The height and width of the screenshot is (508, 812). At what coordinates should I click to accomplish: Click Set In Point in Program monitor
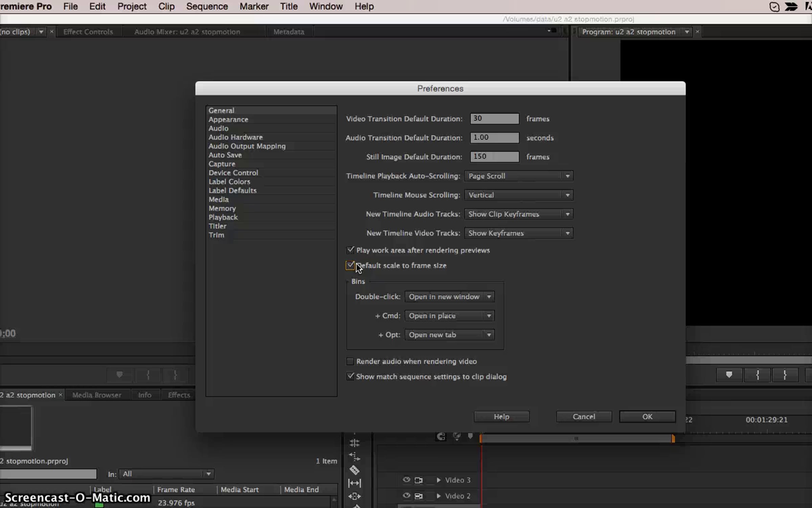pyautogui.click(x=758, y=375)
